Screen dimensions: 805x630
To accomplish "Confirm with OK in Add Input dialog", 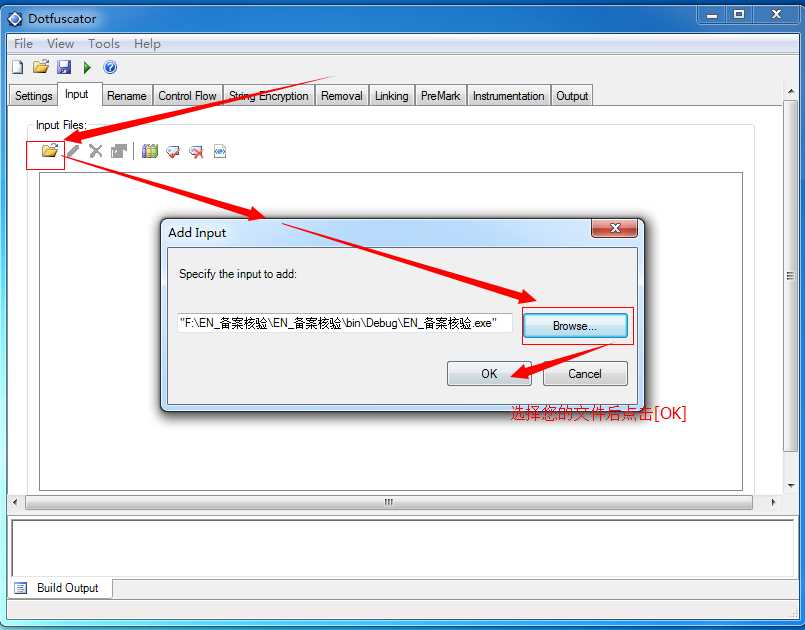I will (489, 374).
